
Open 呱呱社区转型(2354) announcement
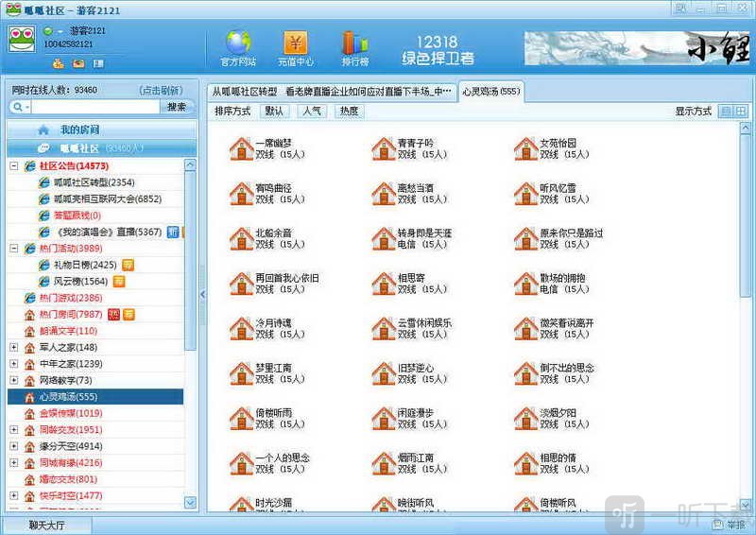pos(94,182)
